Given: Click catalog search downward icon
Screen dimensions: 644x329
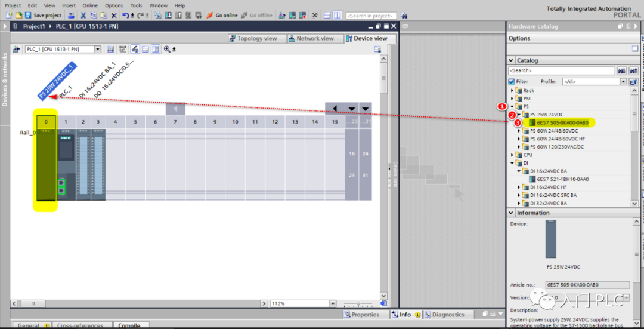Looking at the screenshot, I should 622,70.
